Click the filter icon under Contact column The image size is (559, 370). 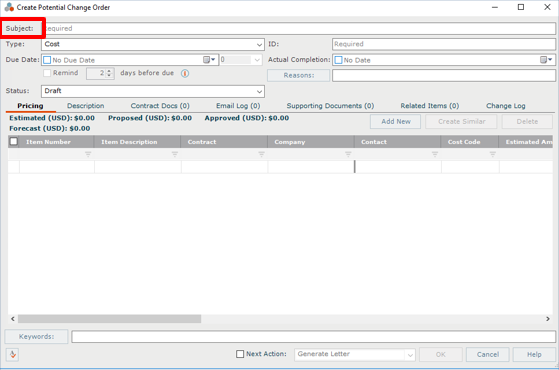(435, 154)
